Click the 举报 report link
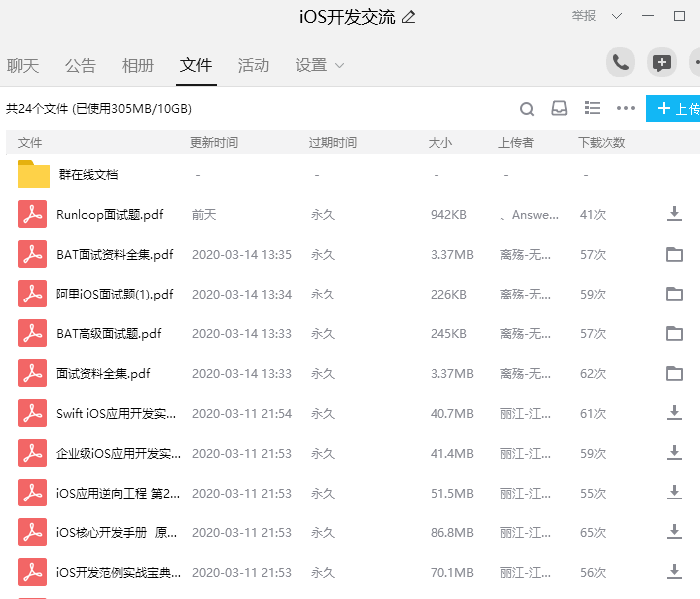This screenshot has width=700, height=599. point(584,16)
